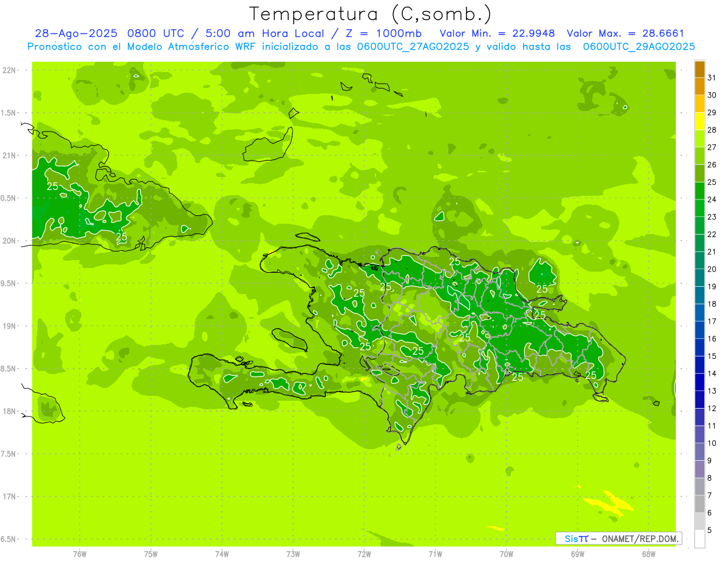Click the colorbar label '22'
Screen dimensions: 728x562
[712, 234]
